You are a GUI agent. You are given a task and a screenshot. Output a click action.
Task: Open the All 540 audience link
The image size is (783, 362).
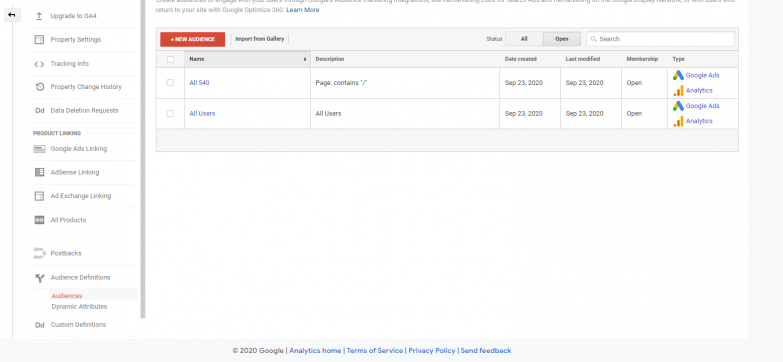point(199,83)
